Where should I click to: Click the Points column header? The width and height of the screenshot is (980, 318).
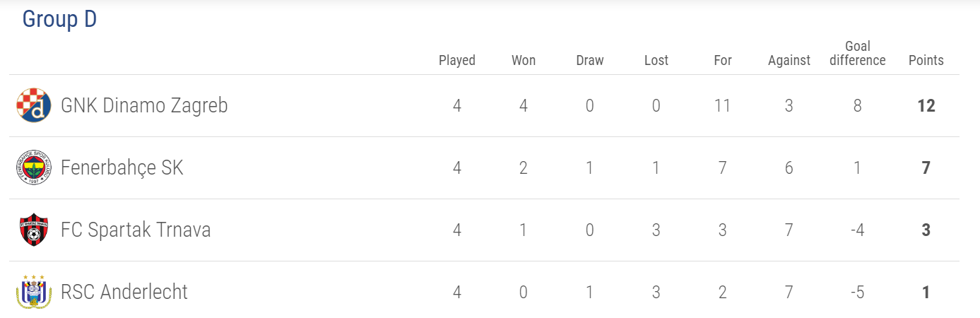[x=926, y=60]
